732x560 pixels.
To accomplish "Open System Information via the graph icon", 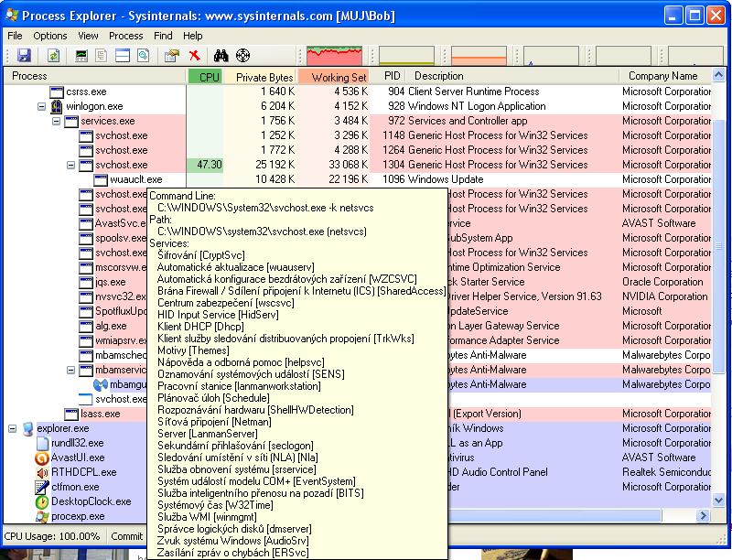I will 81,56.
